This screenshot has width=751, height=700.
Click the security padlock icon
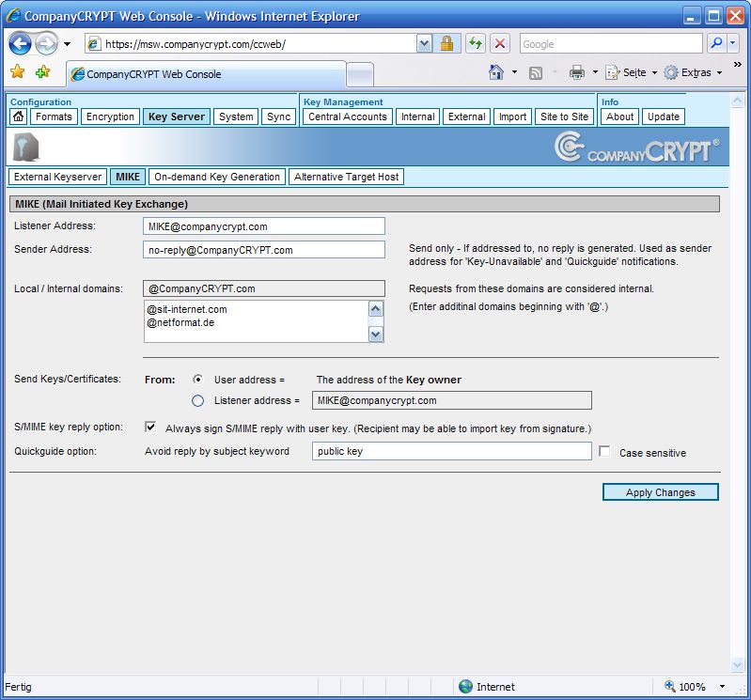(x=446, y=44)
